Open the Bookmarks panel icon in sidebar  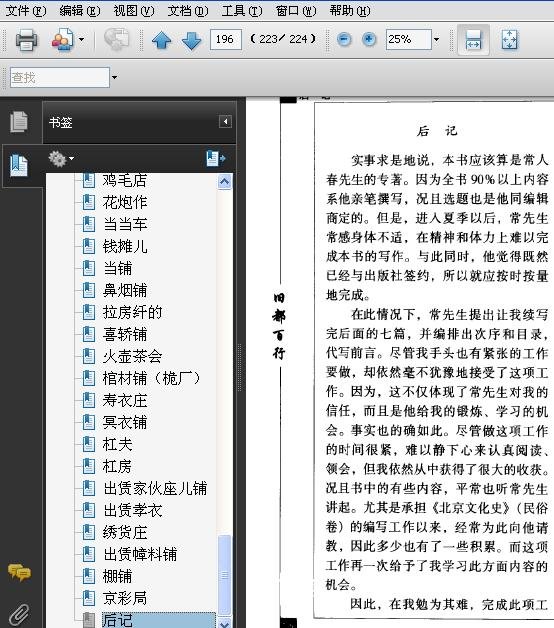19,165
